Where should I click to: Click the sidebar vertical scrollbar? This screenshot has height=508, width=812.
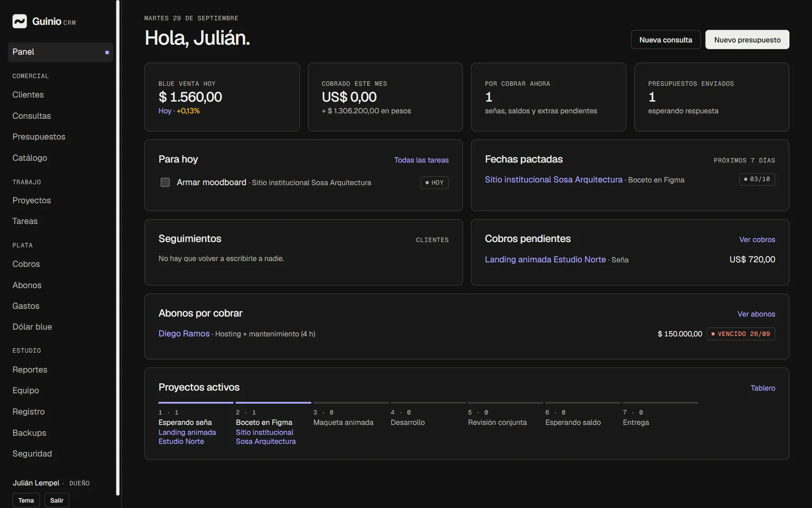tap(118, 248)
